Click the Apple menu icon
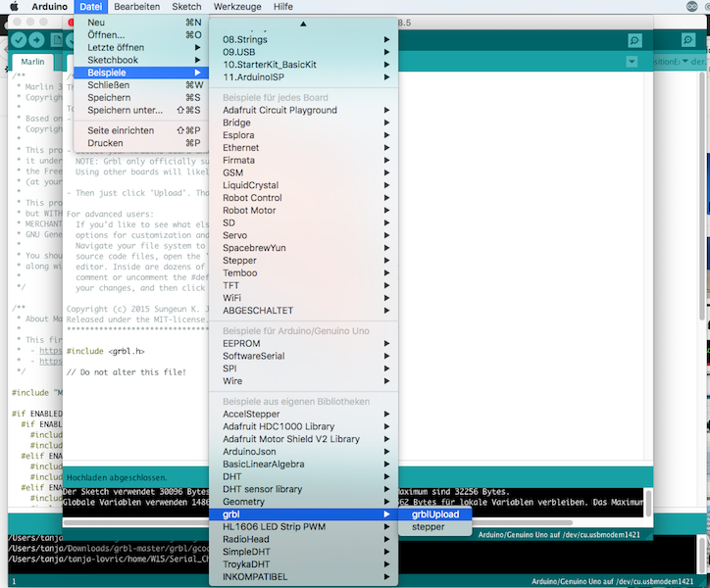The height and width of the screenshot is (588, 710). (14, 6)
